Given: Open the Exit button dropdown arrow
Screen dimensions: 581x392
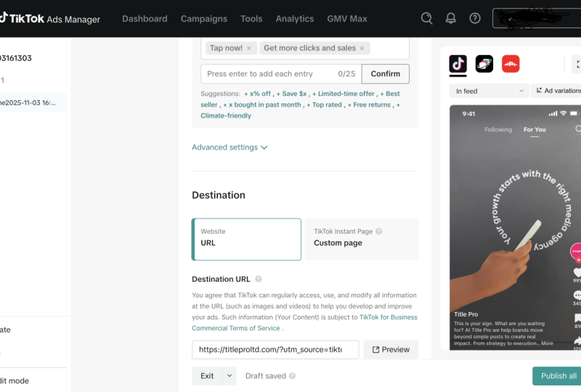Looking at the screenshot, I should tap(229, 376).
